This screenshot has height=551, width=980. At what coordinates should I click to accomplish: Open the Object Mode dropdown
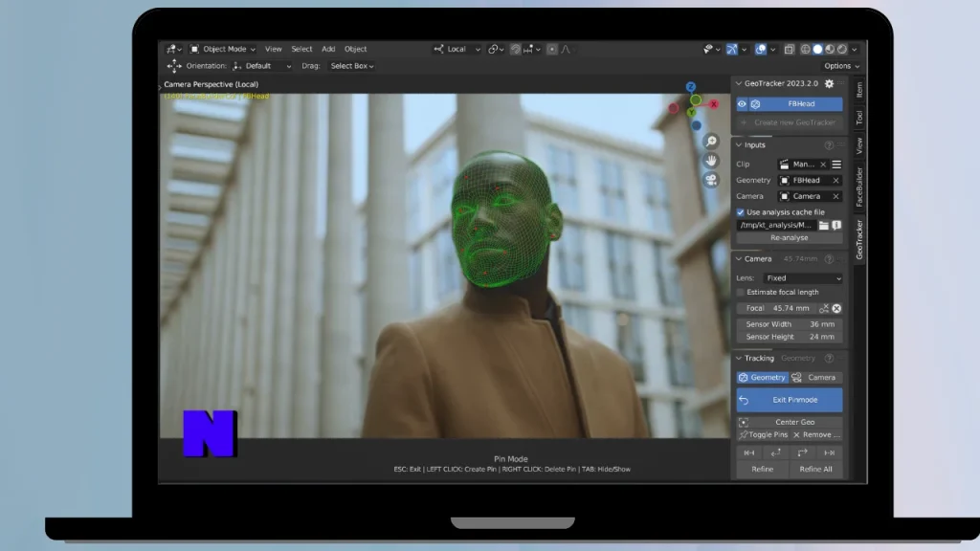(222, 49)
